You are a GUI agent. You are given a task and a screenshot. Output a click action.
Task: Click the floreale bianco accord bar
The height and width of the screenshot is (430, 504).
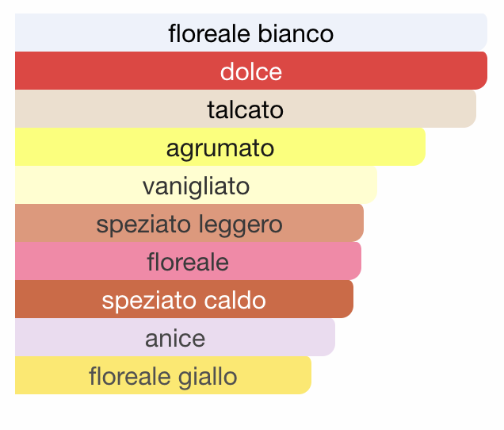(x=251, y=33)
